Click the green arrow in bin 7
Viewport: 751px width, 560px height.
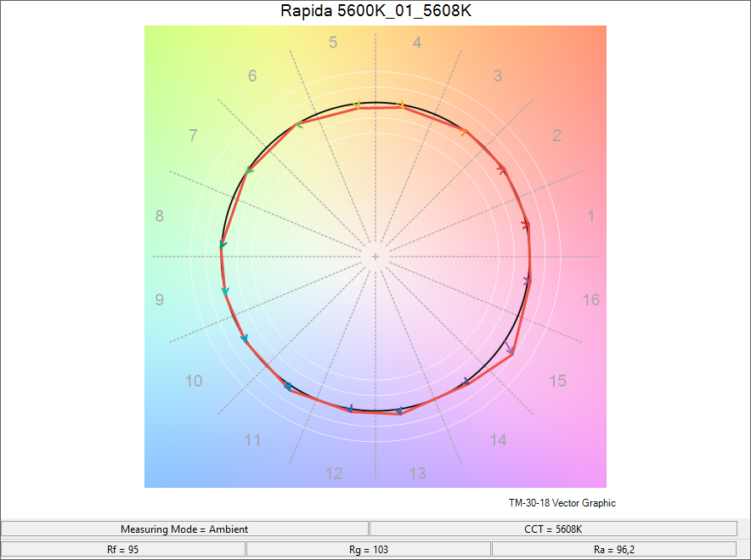(x=248, y=170)
